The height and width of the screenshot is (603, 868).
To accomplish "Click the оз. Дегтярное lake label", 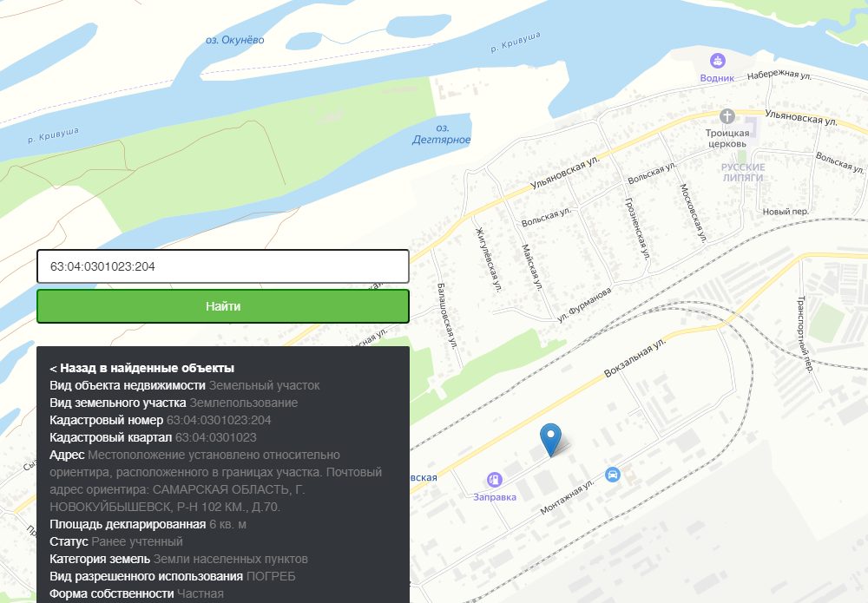I will tap(441, 134).
